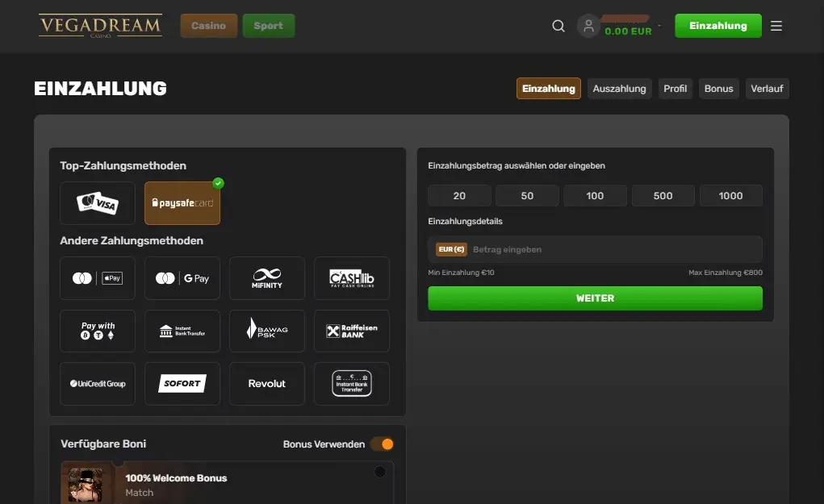Select BAWAG PSK payment method

pyautogui.click(x=267, y=331)
